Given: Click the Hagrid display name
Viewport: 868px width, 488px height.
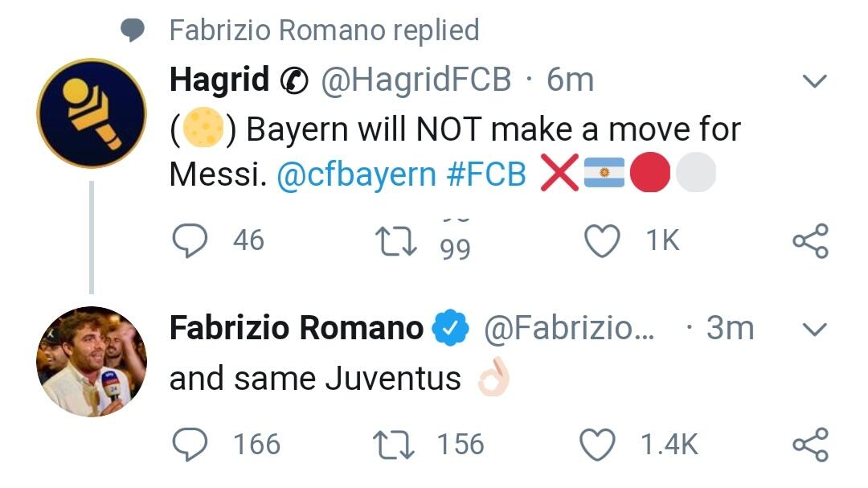Looking at the screenshot, I should point(219,80).
